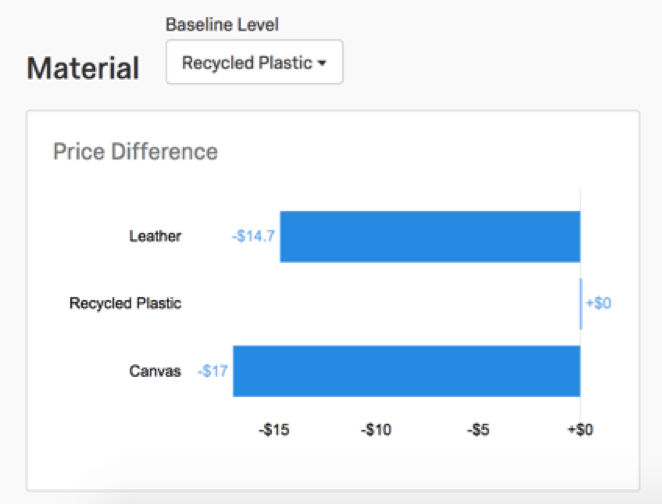Select the Leather axis label
662x504 pixels.
click(x=155, y=237)
